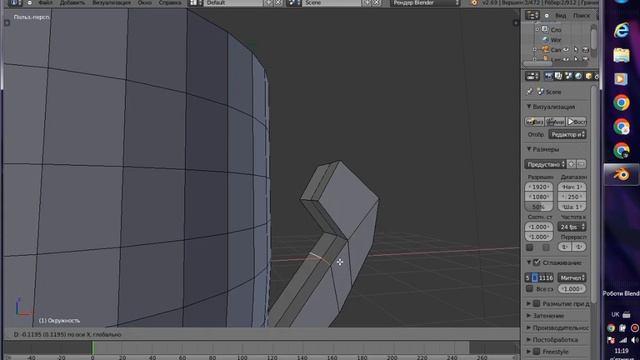The height and width of the screenshot is (360, 640).
Task: Click the Render Animation button
Action: pyautogui.click(x=555, y=122)
